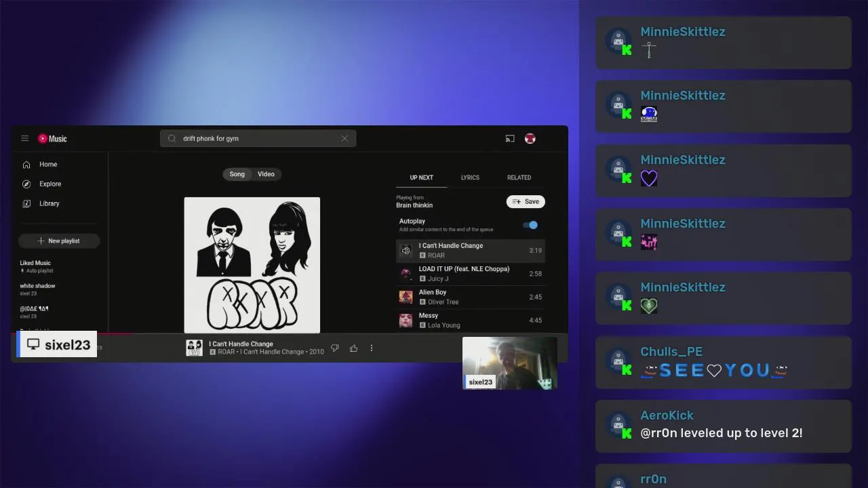
Task: Click the Chulls_PE username in chat
Action: (671, 352)
